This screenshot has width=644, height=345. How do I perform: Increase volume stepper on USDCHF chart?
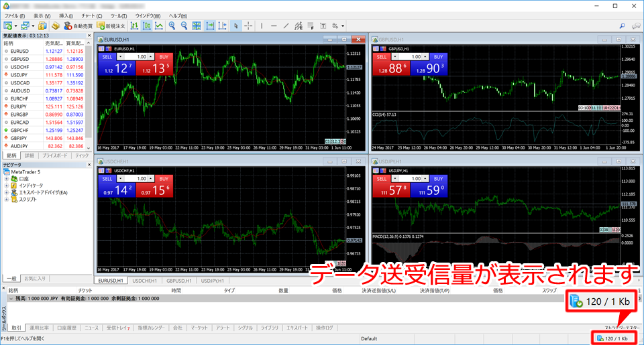click(151, 178)
